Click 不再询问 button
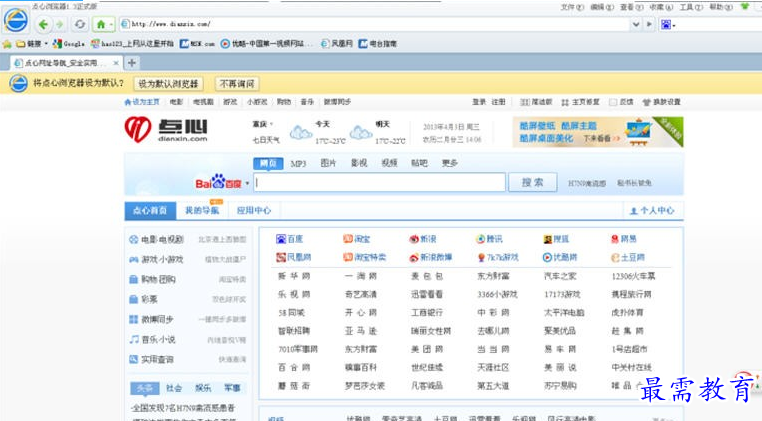Viewport: 762px width, 421px height. click(x=237, y=84)
